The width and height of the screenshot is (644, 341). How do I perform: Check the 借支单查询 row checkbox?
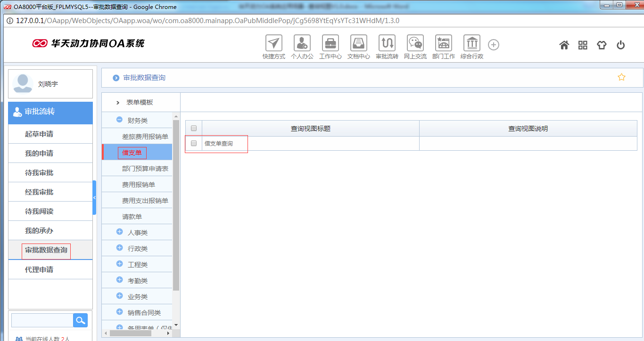[194, 143]
